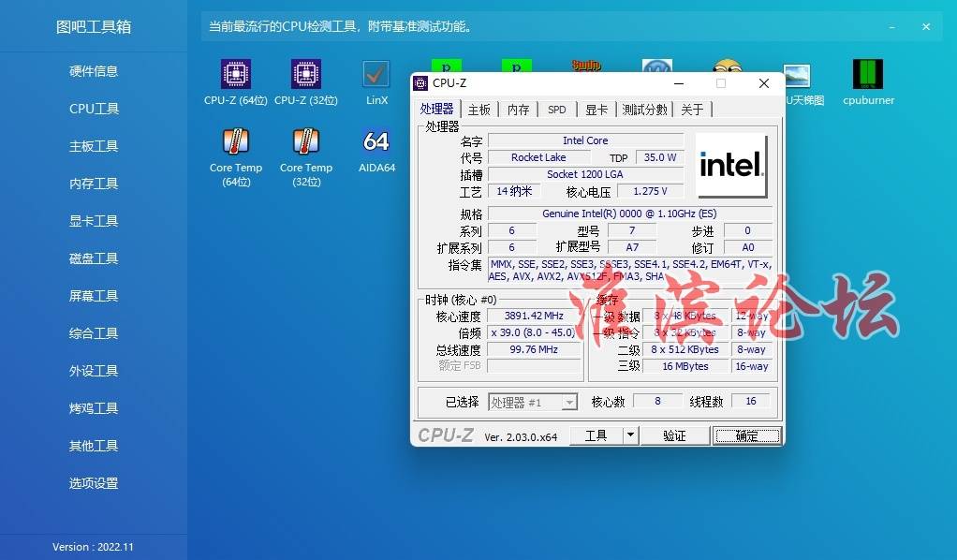The width and height of the screenshot is (957, 560).
Task: Open the 测試分數 tab
Action: [x=644, y=110]
